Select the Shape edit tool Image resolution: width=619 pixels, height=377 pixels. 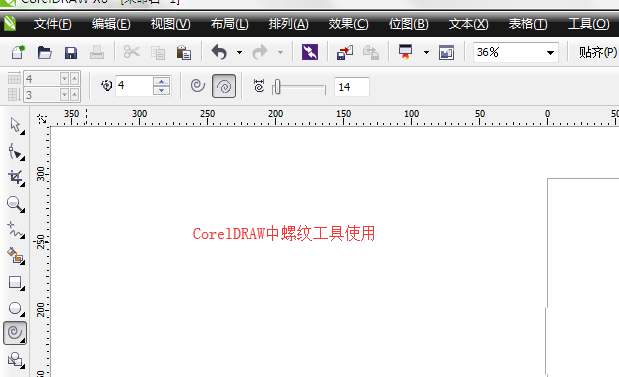pyautogui.click(x=16, y=152)
